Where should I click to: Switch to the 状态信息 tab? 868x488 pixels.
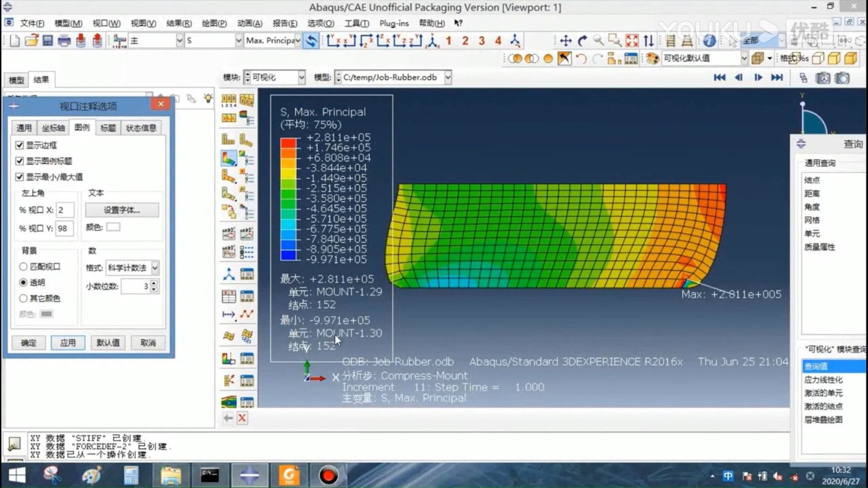tap(141, 128)
